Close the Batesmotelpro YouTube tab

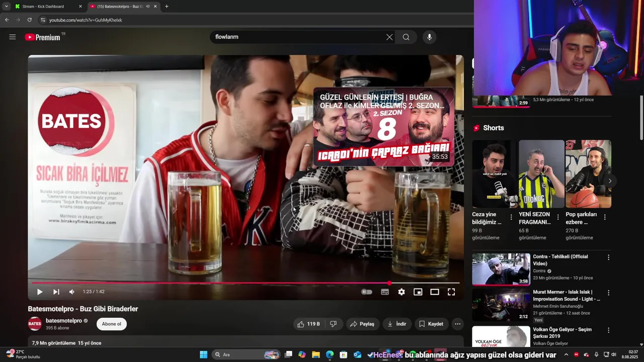point(155,7)
